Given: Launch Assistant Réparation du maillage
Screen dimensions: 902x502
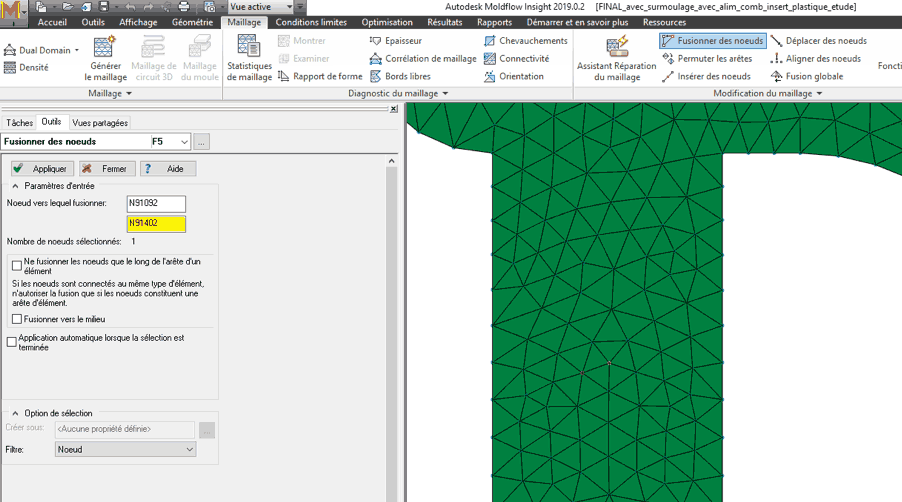Looking at the screenshot, I should [x=617, y=47].
